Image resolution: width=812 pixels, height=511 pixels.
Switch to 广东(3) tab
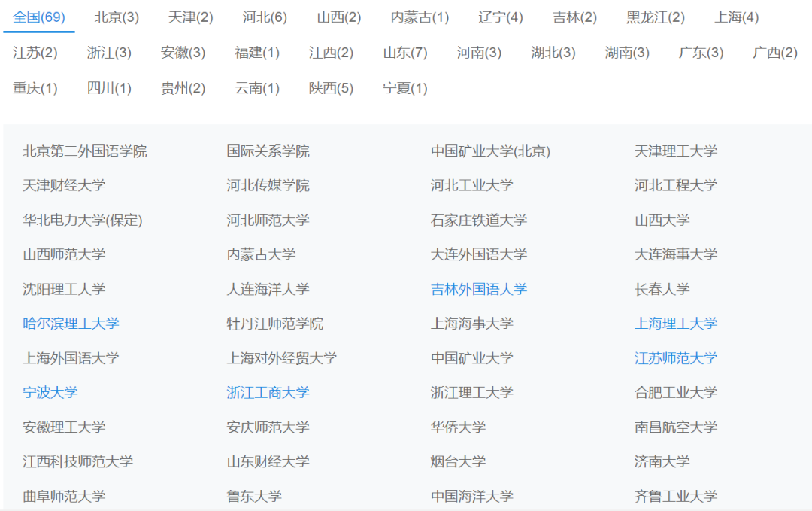pyautogui.click(x=701, y=53)
